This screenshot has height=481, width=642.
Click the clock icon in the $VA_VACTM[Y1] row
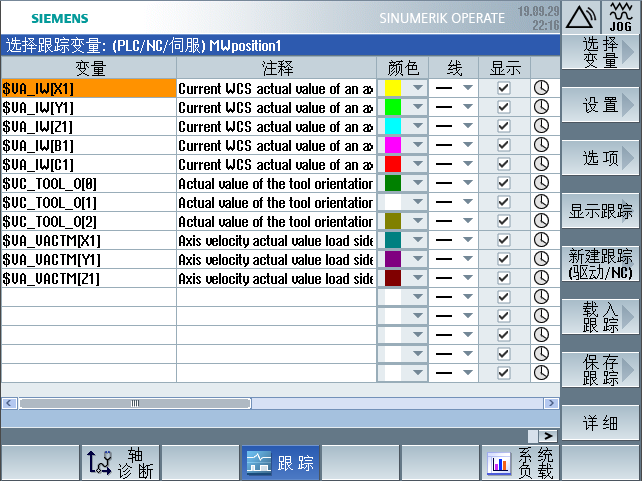[541, 258]
